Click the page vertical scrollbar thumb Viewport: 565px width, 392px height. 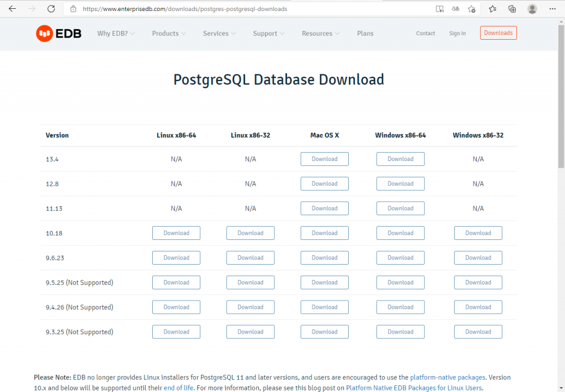coord(561,96)
